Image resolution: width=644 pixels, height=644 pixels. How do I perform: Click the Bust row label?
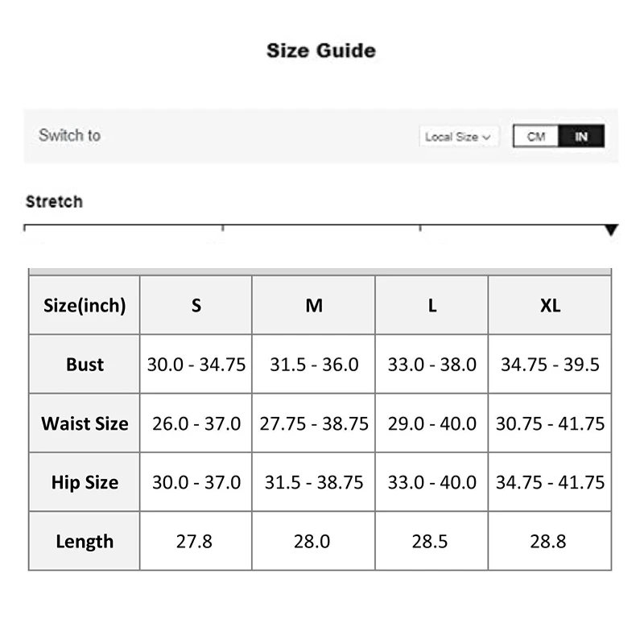[x=85, y=364]
